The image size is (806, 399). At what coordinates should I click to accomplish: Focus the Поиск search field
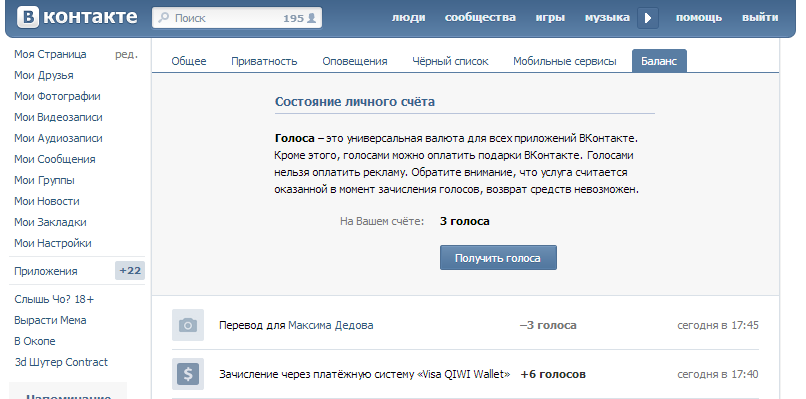(x=237, y=18)
